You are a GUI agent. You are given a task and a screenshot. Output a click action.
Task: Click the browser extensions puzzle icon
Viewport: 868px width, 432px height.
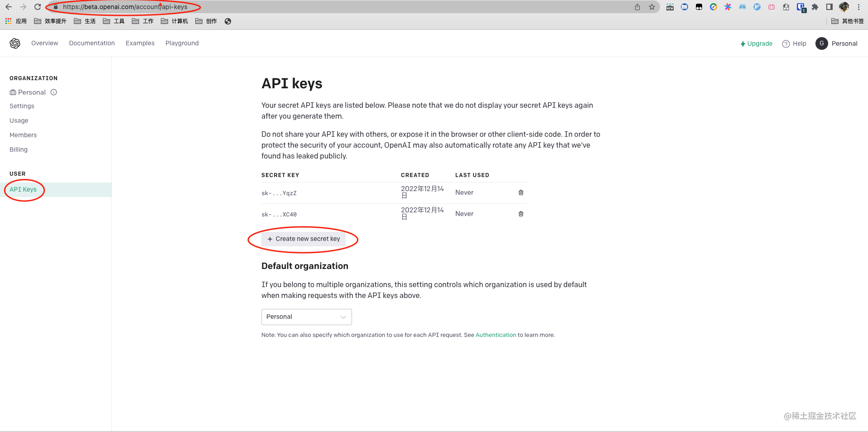[815, 7]
